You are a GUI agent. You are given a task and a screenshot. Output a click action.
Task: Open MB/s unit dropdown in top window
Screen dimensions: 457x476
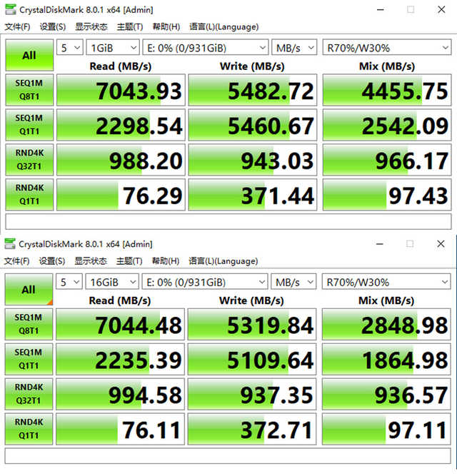[294, 48]
